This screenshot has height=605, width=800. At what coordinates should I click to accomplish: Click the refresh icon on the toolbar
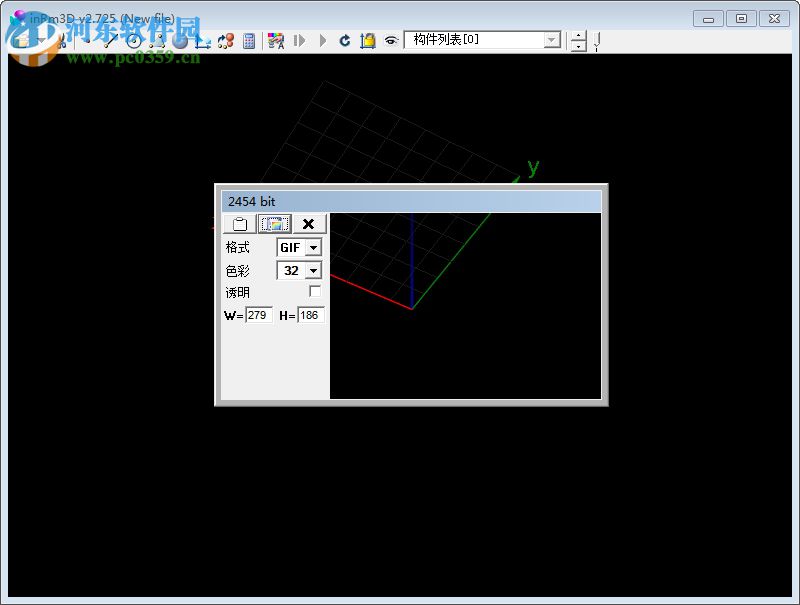click(x=345, y=41)
